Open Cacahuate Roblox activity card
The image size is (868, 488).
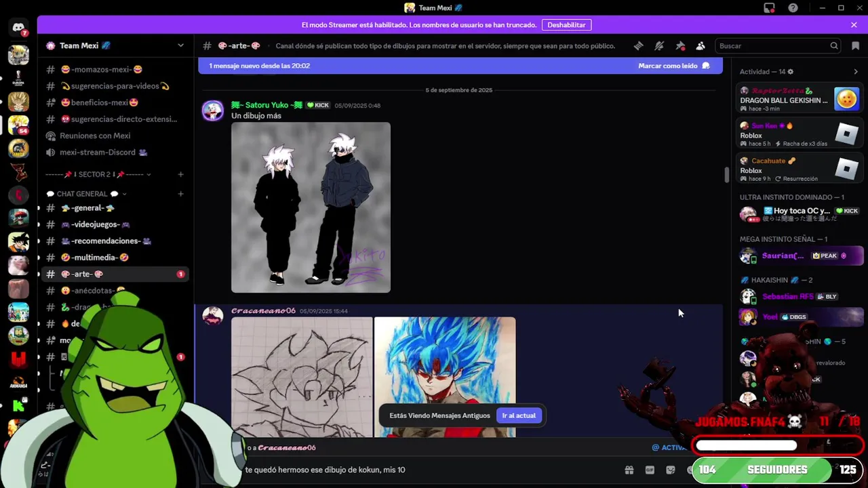pyautogui.click(x=800, y=169)
